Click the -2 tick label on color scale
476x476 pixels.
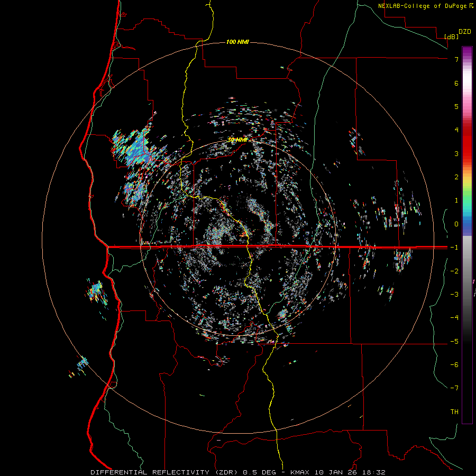click(x=454, y=271)
